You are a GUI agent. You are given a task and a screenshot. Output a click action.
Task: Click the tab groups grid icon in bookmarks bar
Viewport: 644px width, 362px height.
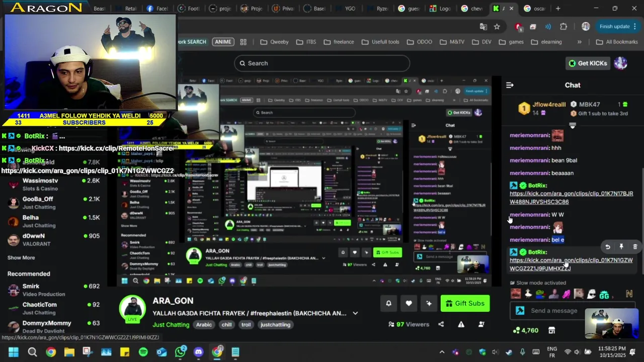coord(243,42)
